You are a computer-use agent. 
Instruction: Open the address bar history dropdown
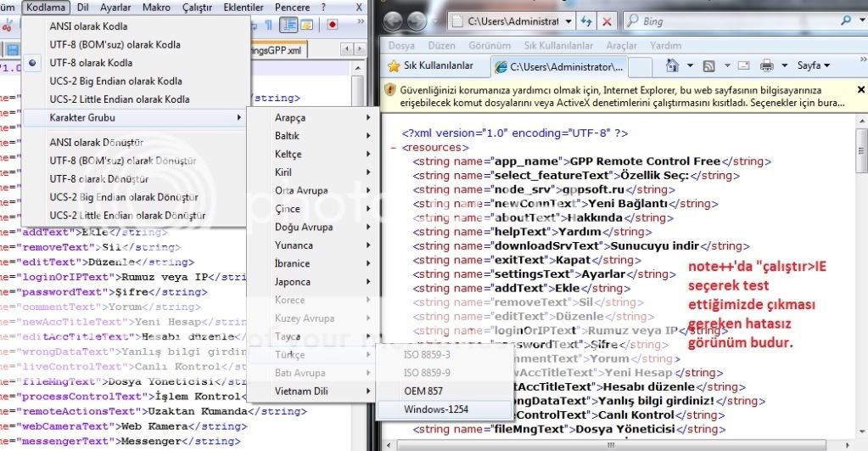(x=568, y=20)
